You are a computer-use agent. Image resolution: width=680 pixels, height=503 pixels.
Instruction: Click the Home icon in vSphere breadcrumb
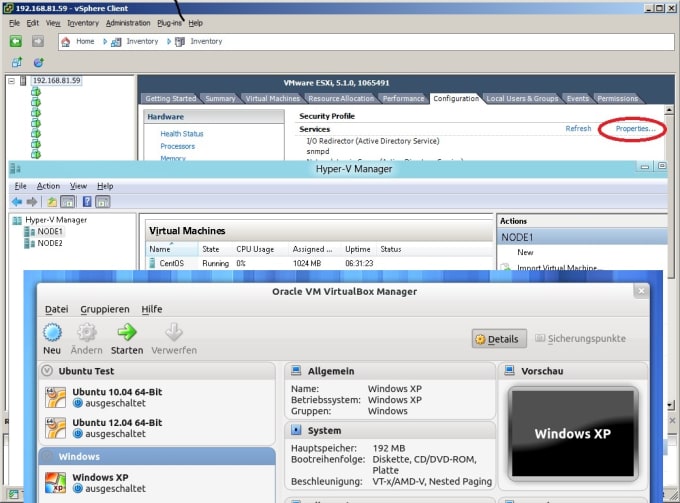click(x=65, y=42)
